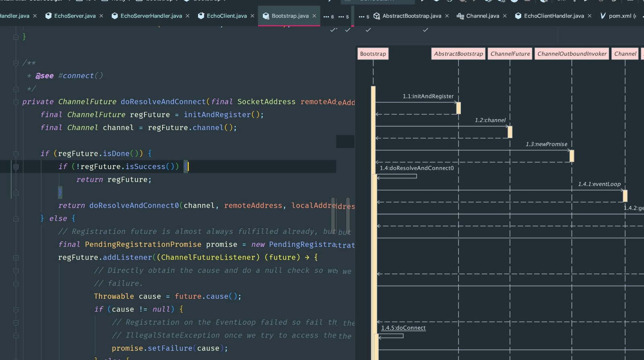Click the Channel.java interface file icon
The width and height of the screenshot is (644, 360).
pos(460,16)
